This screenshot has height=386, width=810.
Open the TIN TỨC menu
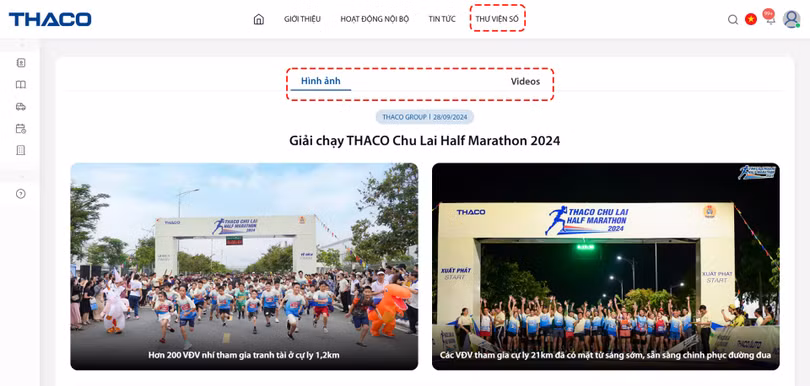pos(442,19)
